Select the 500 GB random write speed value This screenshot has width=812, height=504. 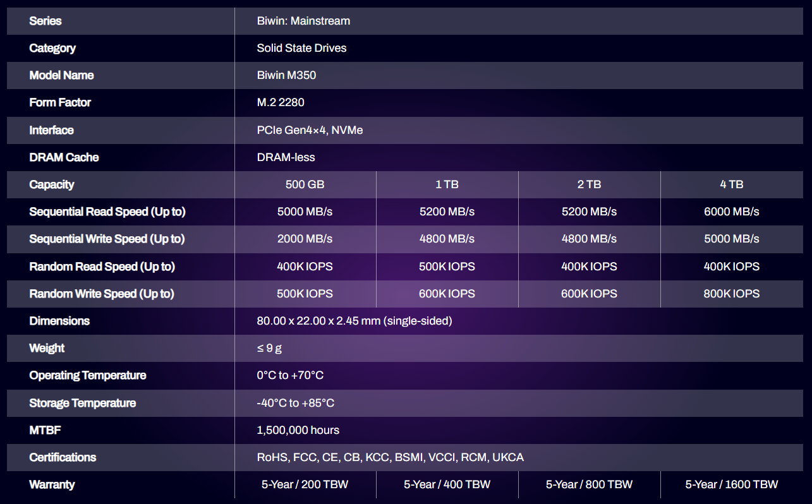click(x=305, y=294)
